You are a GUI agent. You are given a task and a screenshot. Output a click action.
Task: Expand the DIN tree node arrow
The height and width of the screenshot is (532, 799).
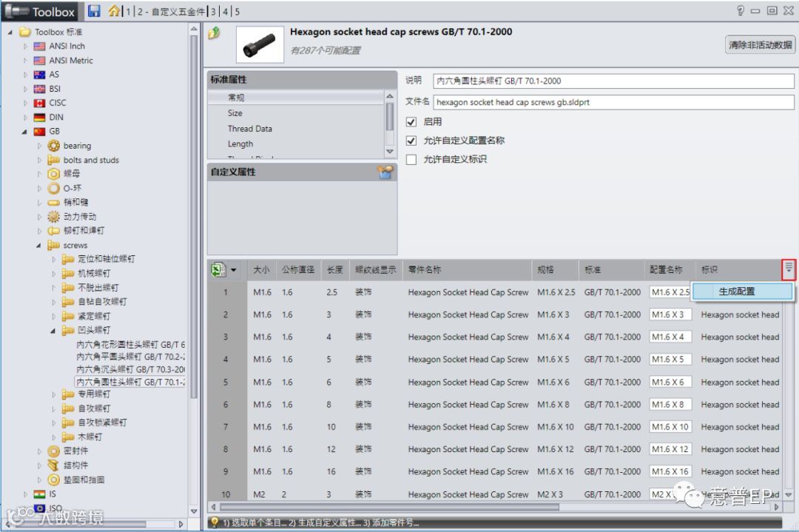[25, 118]
